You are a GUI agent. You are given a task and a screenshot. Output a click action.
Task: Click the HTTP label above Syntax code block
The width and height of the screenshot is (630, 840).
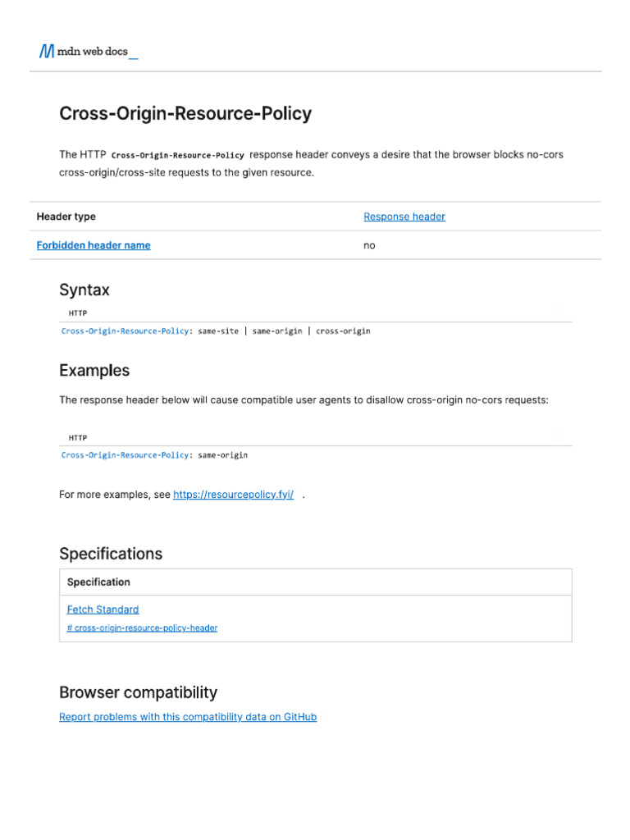(78, 313)
